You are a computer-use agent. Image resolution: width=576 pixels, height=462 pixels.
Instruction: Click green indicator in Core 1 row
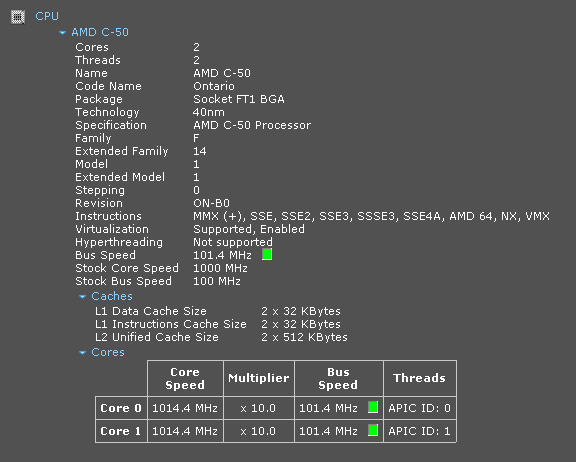(373, 430)
